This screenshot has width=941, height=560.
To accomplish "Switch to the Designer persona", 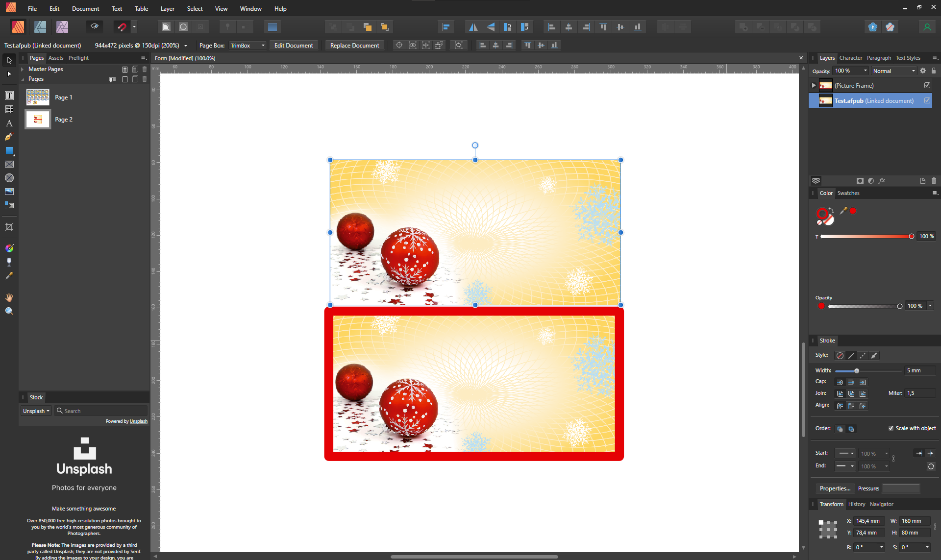I will 40,27.
